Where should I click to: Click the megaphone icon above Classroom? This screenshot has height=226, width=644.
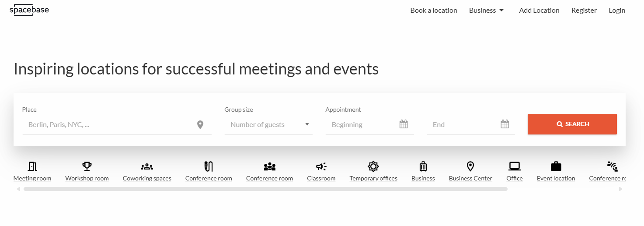(x=321, y=166)
